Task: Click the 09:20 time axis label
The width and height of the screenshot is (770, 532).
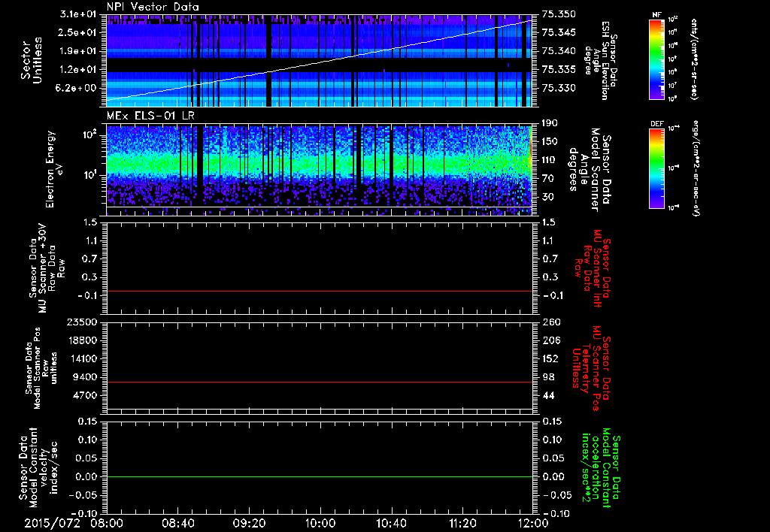Action: 249,521
